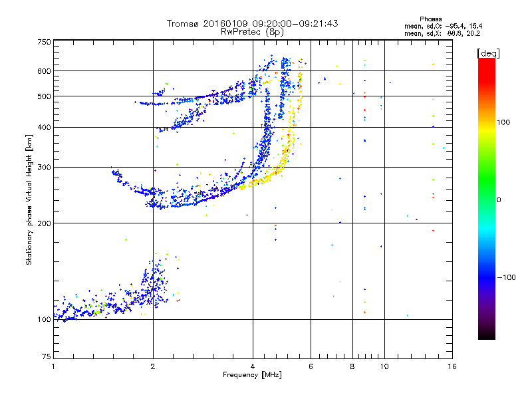Click the 'mean, sd,O: -95.4, 15.4' text
This screenshot has width=532, height=399.
coord(443,26)
